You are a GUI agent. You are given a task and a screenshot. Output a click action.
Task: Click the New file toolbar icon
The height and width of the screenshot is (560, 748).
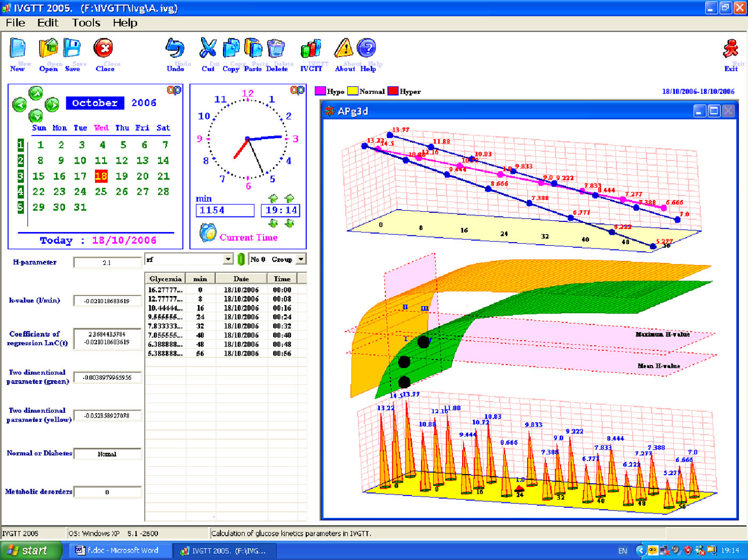18,50
